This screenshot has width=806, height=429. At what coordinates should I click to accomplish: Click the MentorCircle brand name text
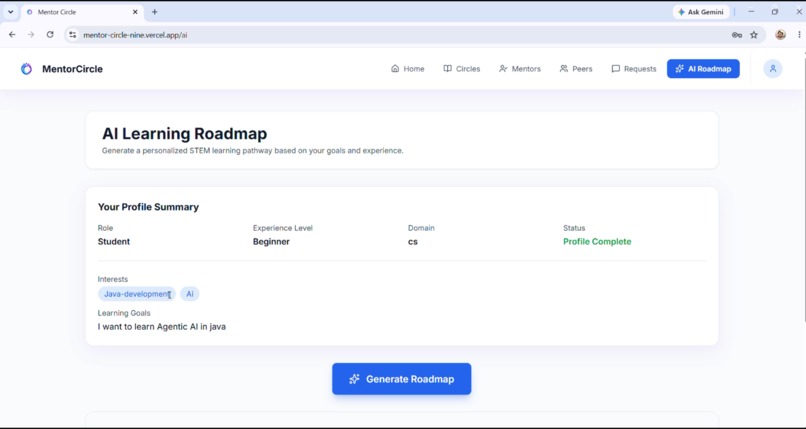(72, 69)
